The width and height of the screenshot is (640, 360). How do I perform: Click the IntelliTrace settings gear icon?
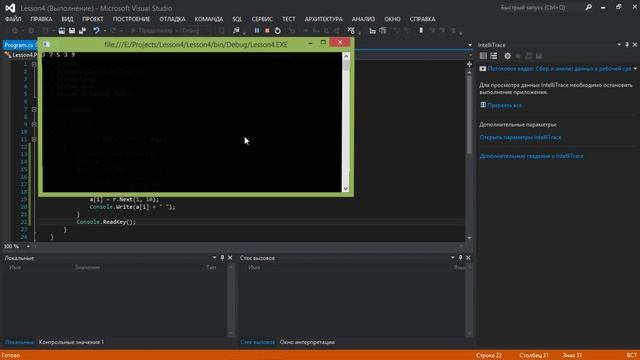(x=507, y=56)
